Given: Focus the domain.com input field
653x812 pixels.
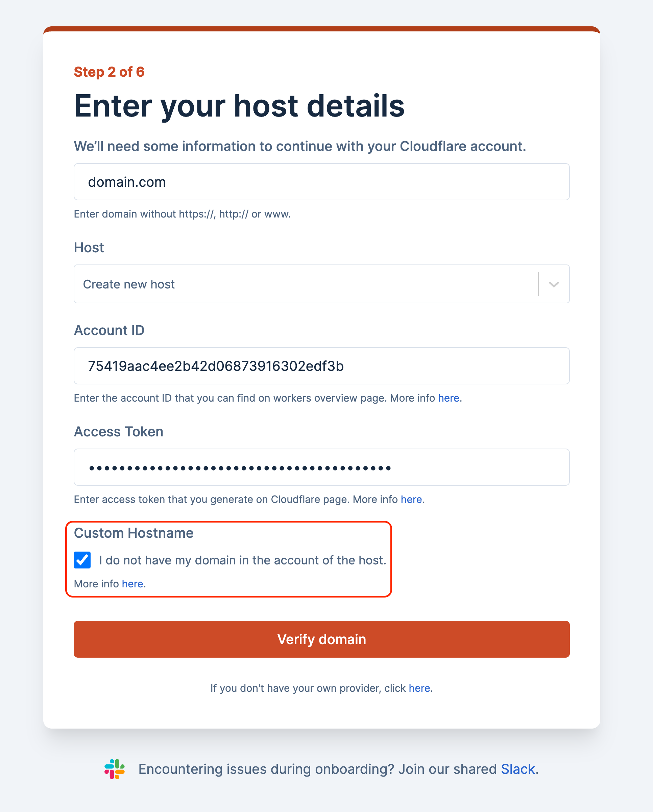Looking at the screenshot, I should [x=321, y=182].
